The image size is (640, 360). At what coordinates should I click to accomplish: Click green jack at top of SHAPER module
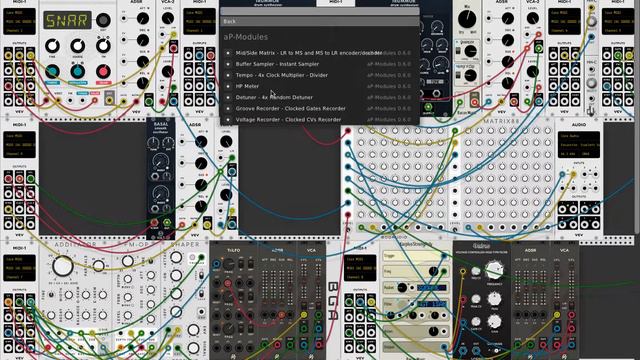click(x=201, y=257)
